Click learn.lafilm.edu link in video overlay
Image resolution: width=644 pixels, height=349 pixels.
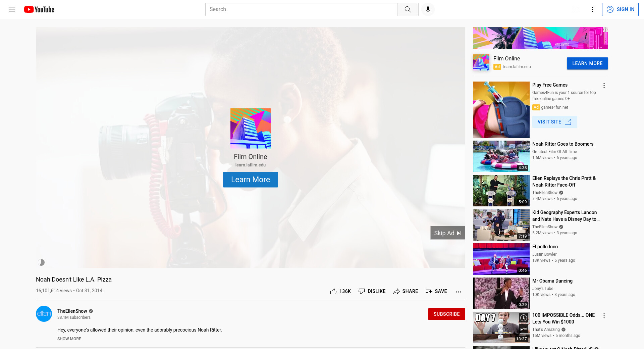(x=250, y=165)
